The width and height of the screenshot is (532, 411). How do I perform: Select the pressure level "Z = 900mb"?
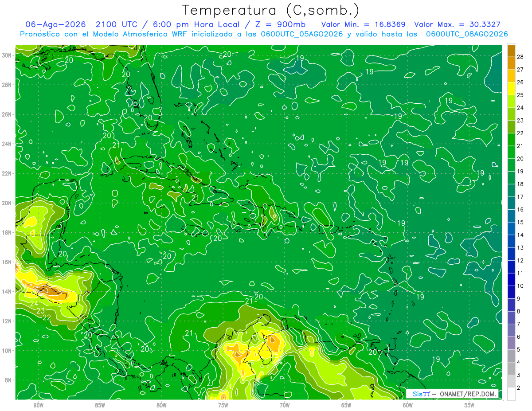281,24
